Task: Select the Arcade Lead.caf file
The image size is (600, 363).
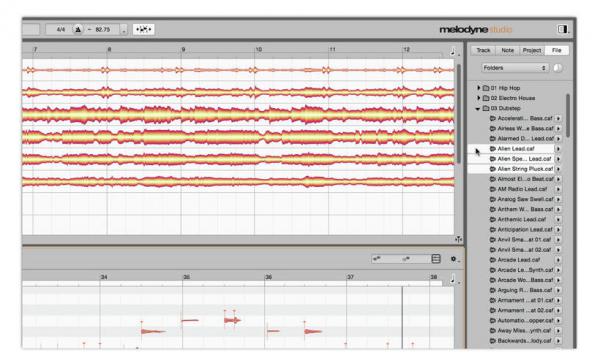Action: [x=518, y=260]
